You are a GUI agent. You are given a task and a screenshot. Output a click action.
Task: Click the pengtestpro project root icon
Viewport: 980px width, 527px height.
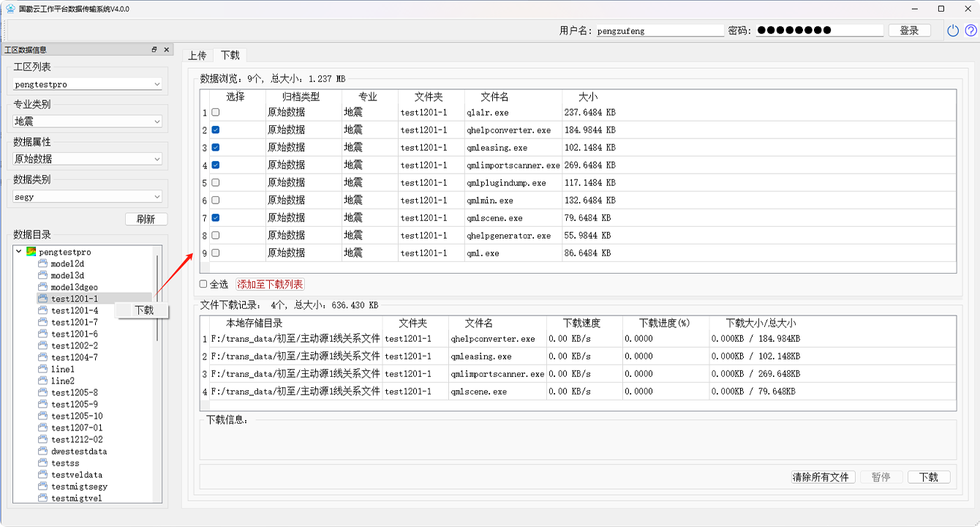point(31,252)
